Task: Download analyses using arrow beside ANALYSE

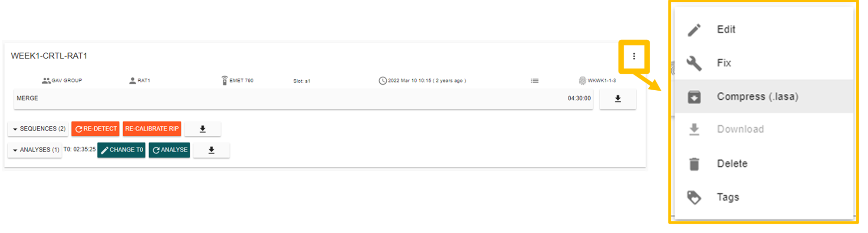Action: pos(211,150)
